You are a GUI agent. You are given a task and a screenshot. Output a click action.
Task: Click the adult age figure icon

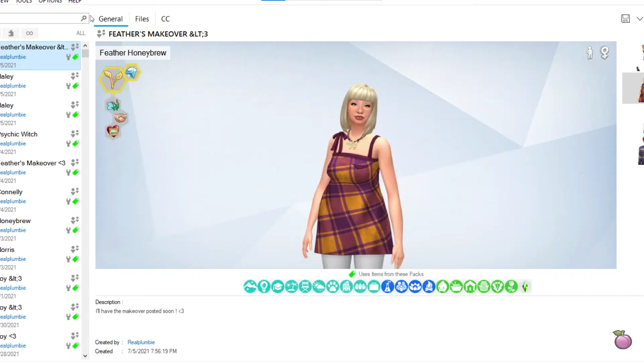[590, 53]
